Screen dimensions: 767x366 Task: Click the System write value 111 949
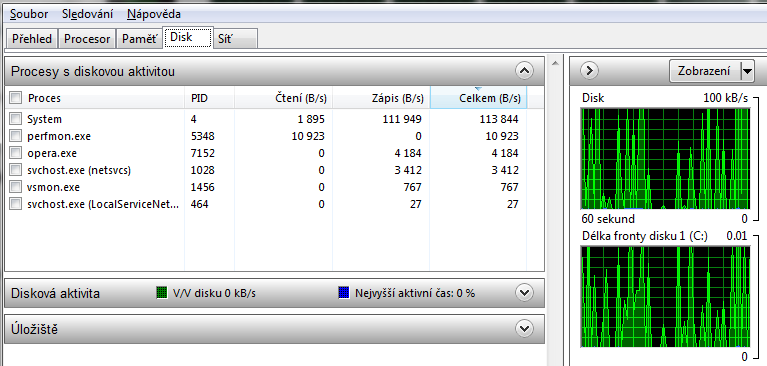coord(402,118)
